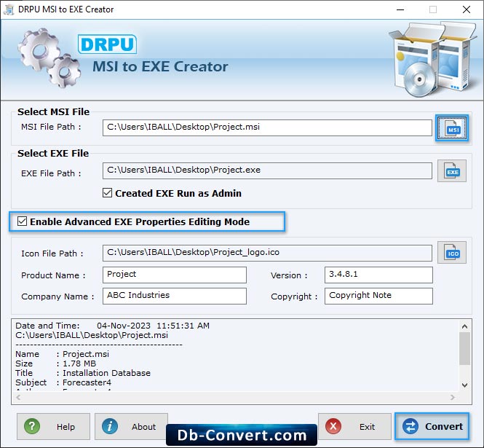Edit the Version field
The image size is (484, 448).
tap(378, 275)
